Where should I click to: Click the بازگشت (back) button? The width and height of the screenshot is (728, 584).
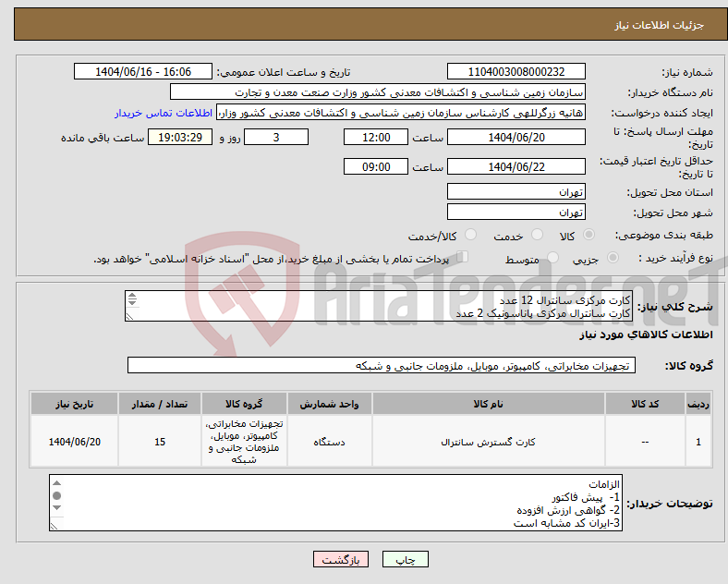click(340, 559)
